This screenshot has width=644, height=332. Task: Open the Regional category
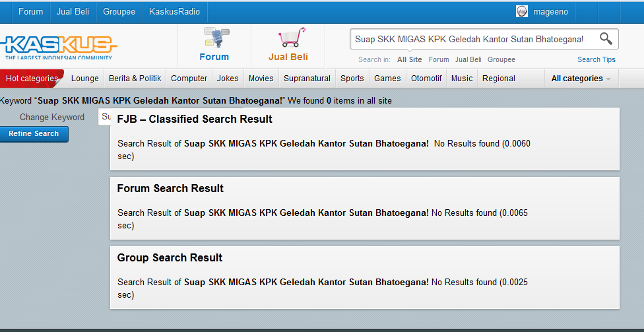499,79
